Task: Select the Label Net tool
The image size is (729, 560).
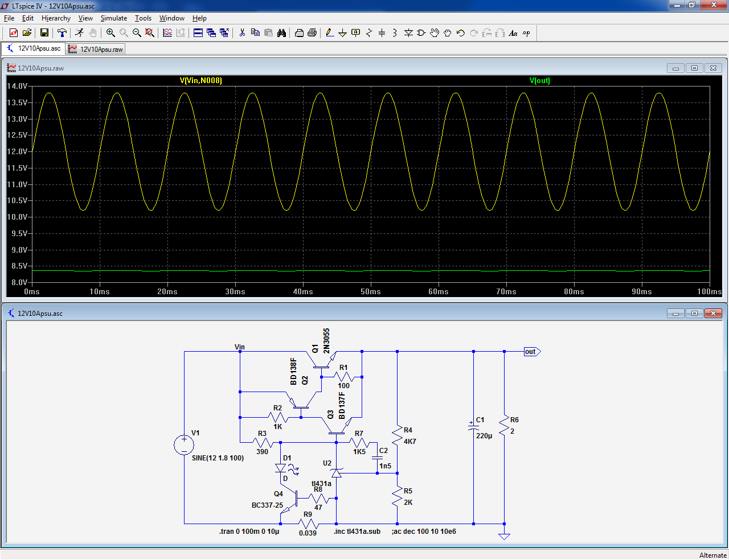Action: (x=356, y=33)
